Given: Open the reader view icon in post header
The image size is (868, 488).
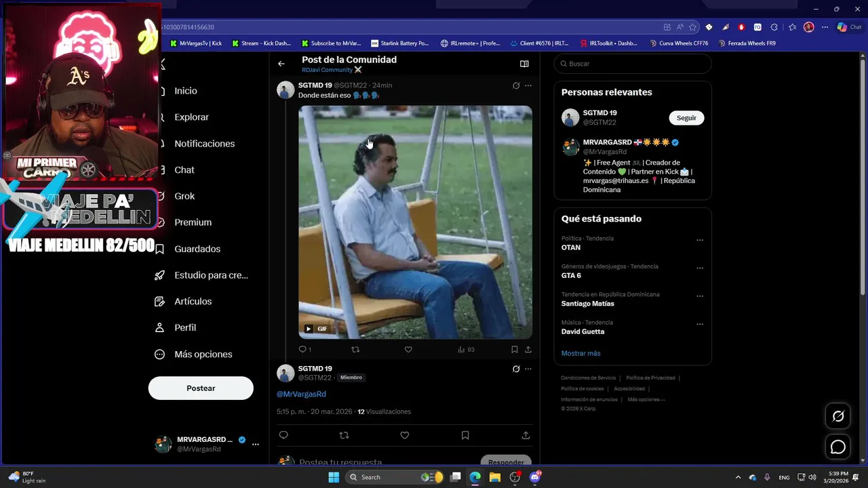Looking at the screenshot, I should point(524,64).
